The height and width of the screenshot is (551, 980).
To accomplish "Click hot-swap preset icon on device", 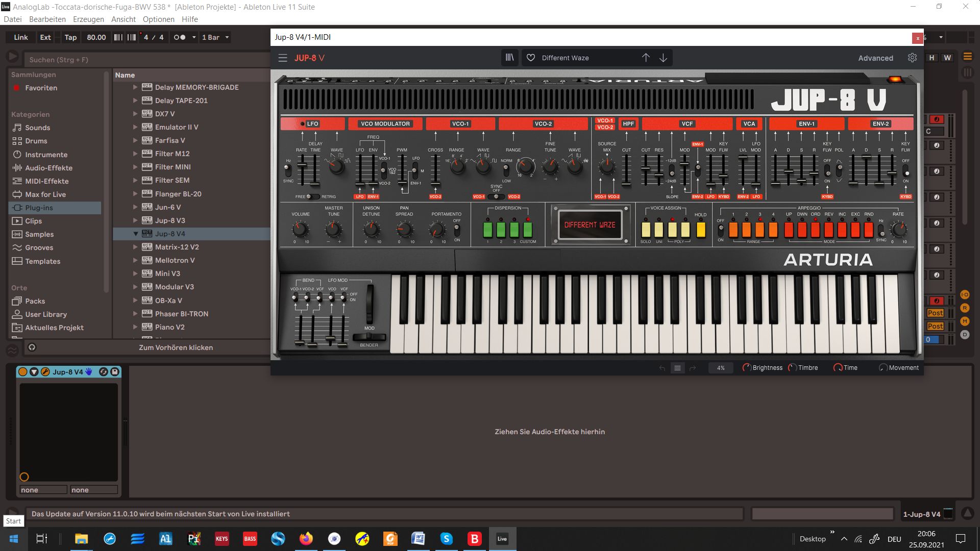I will (103, 372).
